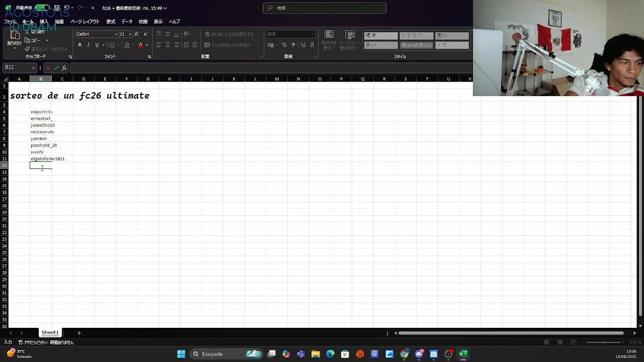Viewport: 644px width, 362px height.
Task: Switch to the ページ レイアウト ribbon tab
Action: tap(85, 22)
